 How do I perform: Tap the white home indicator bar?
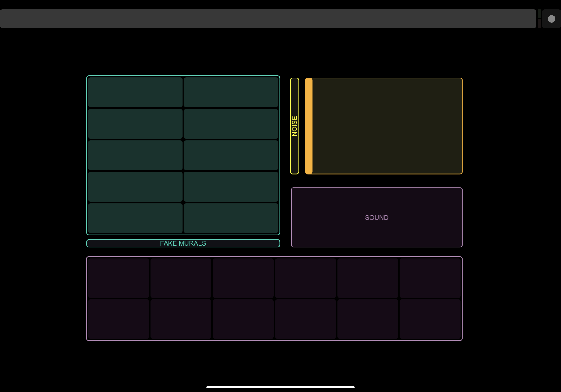click(280, 387)
